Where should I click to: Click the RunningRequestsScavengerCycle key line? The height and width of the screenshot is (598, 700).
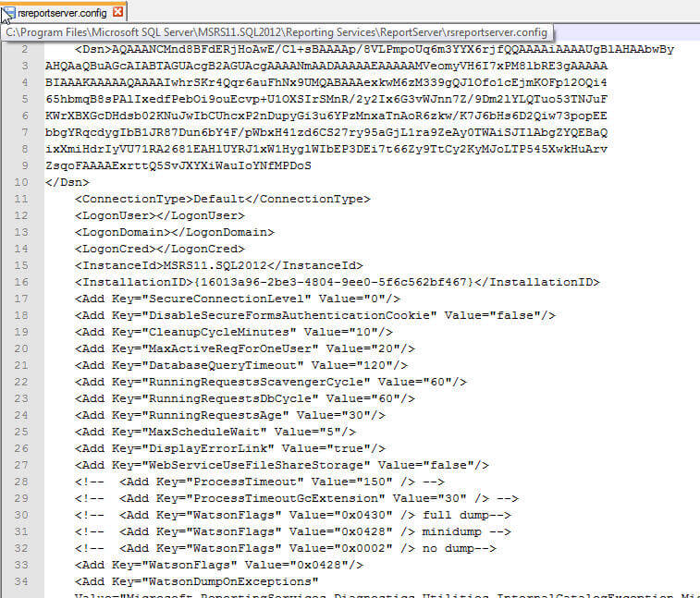(x=271, y=382)
